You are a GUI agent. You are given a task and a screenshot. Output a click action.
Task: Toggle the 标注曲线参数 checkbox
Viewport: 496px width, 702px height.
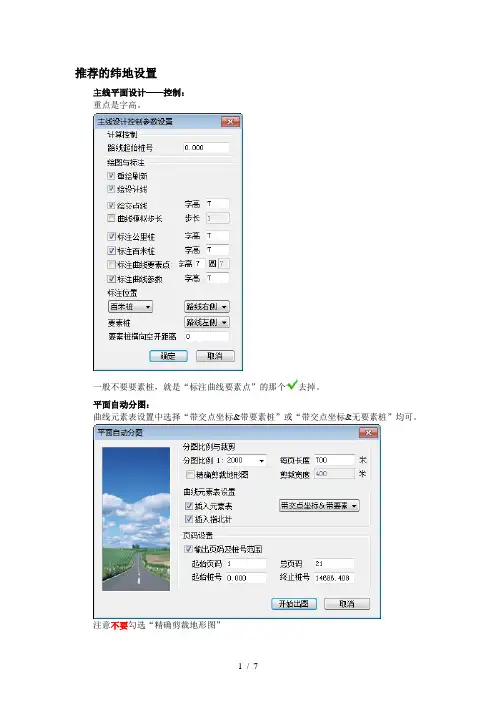(x=111, y=278)
